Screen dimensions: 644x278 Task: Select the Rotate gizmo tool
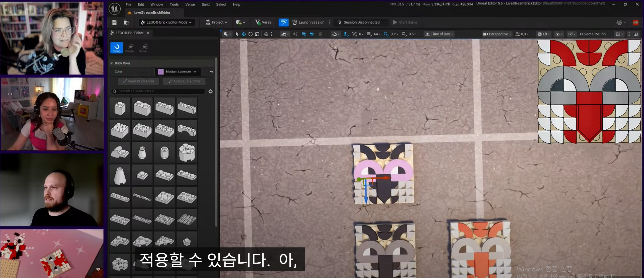click(250, 34)
